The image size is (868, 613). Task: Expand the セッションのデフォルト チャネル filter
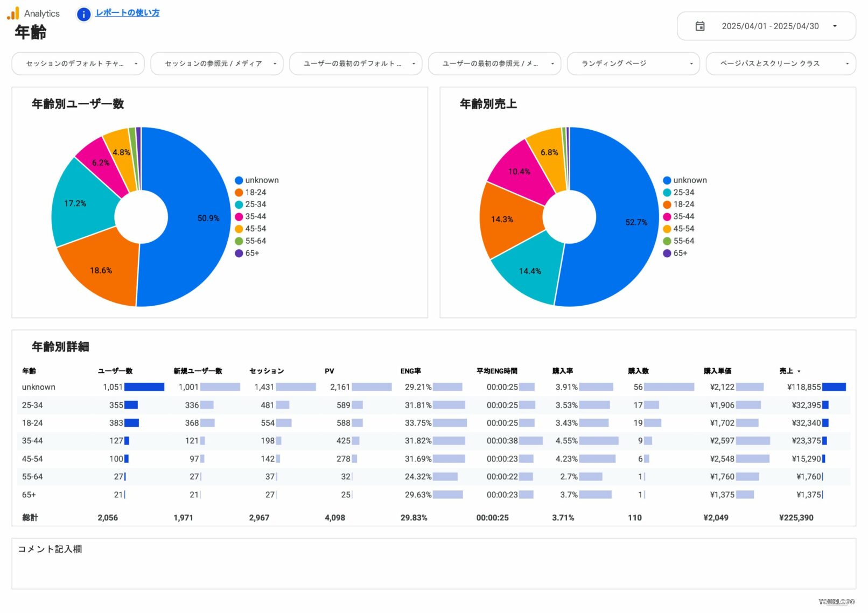78,64
